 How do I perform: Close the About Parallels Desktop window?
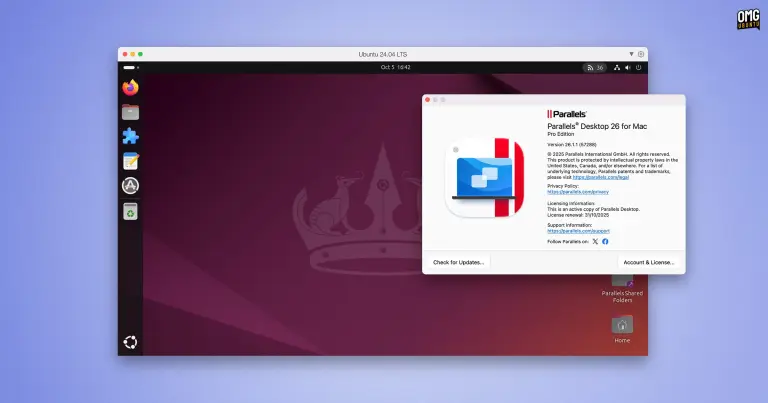click(x=428, y=100)
